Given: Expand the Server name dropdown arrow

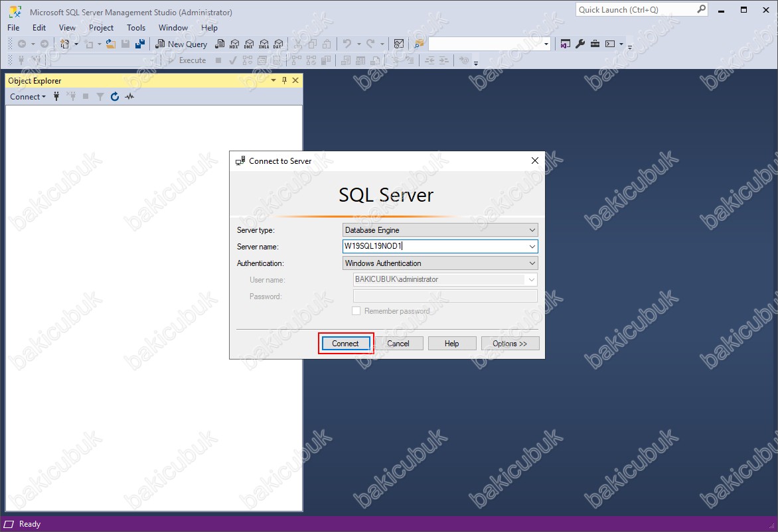Looking at the screenshot, I should (532, 246).
